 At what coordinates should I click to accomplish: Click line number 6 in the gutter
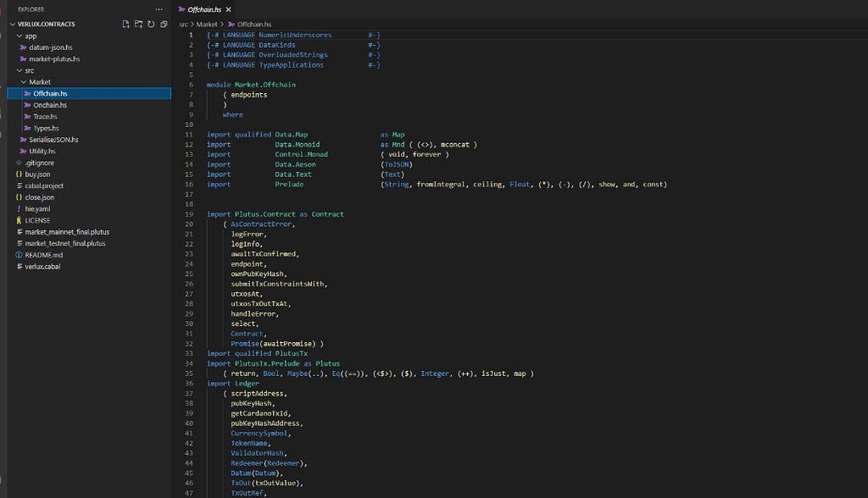pyautogui.click(x=191, y=85)
